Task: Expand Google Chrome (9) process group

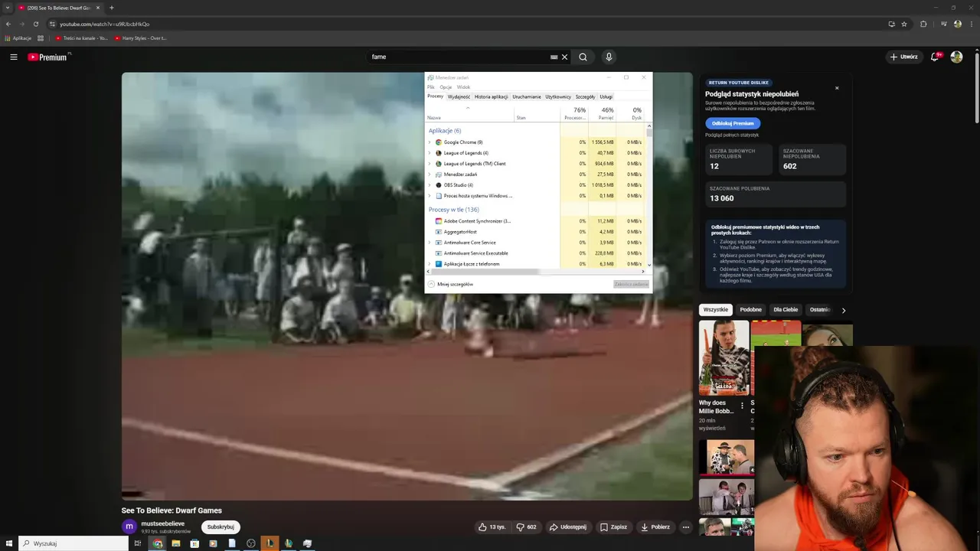Action: [430, 142]
